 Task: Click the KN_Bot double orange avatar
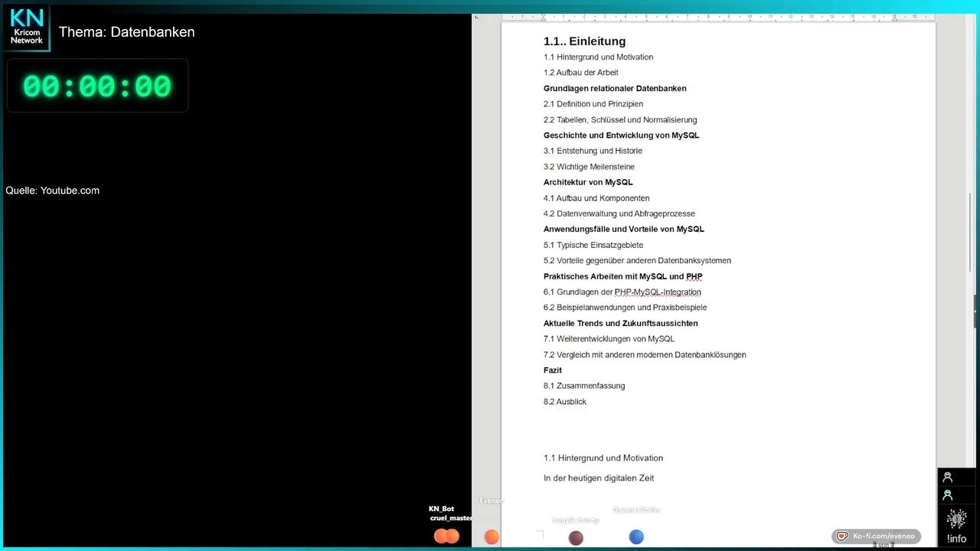tap(446, 536)
